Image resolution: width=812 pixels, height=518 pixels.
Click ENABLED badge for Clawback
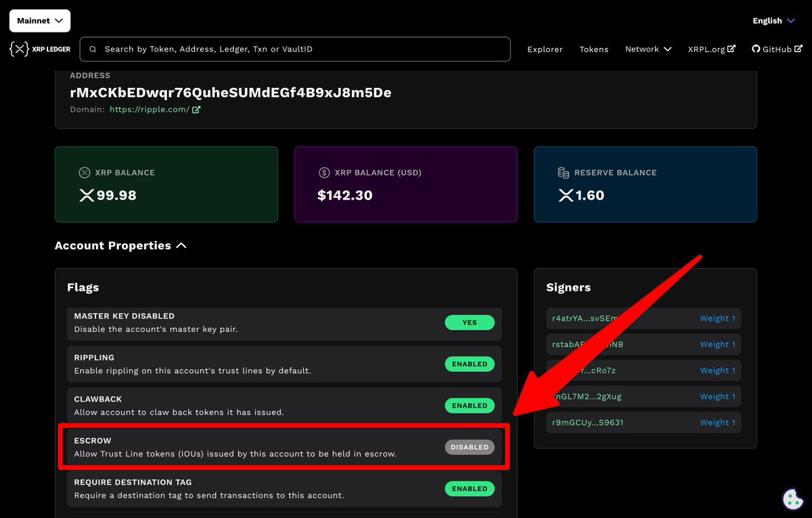click(x=470, y=406)
